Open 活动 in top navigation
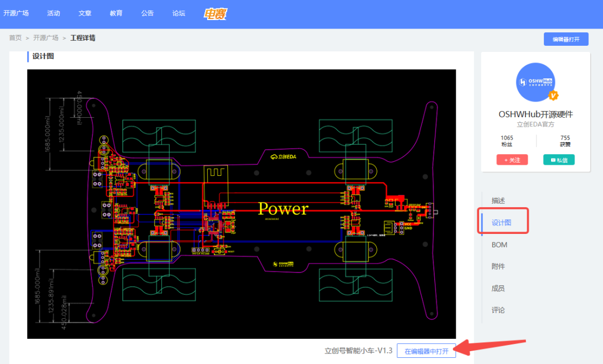 54,13
